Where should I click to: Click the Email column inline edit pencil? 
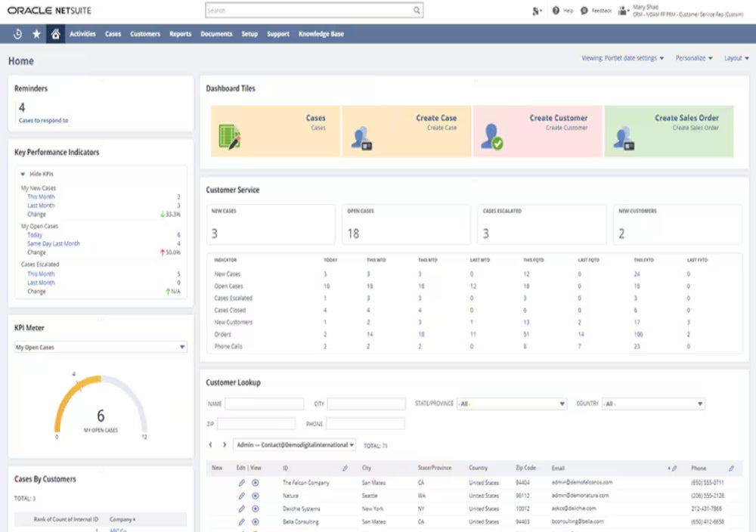click(674, 469)
